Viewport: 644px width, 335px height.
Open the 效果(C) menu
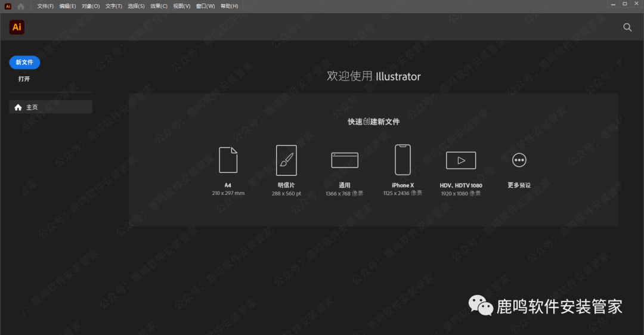tap(159, 6)
